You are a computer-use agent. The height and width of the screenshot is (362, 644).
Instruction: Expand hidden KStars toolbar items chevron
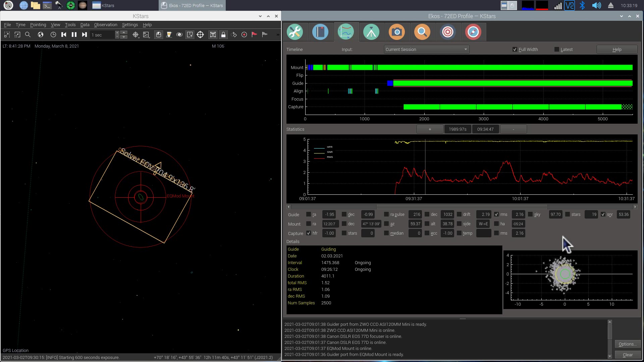pos(278,35)
